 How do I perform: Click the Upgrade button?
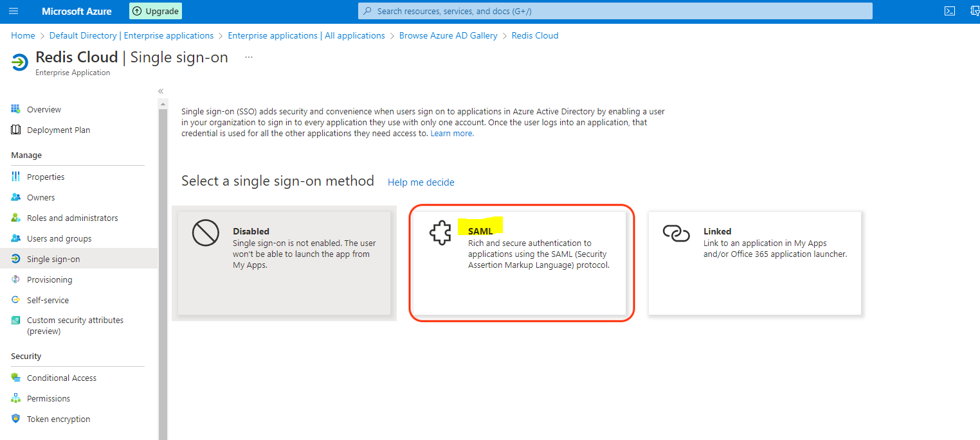click(156, 11)
